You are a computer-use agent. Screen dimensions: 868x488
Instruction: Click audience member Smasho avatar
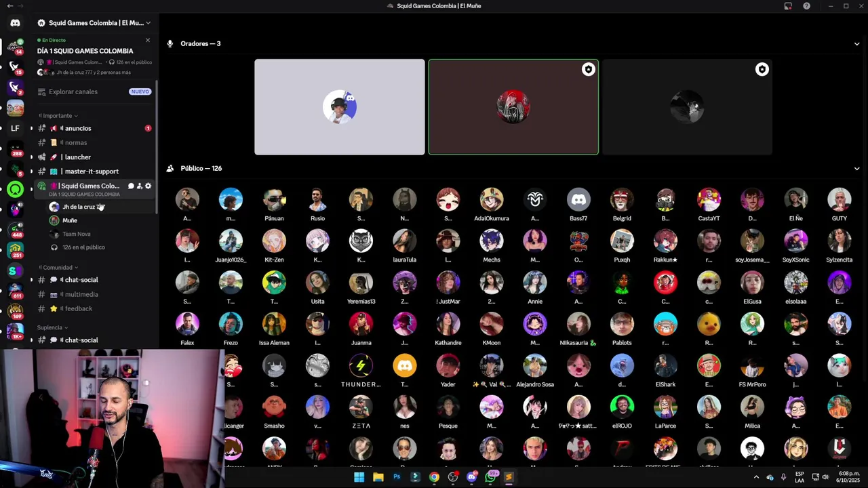(274, 407)
